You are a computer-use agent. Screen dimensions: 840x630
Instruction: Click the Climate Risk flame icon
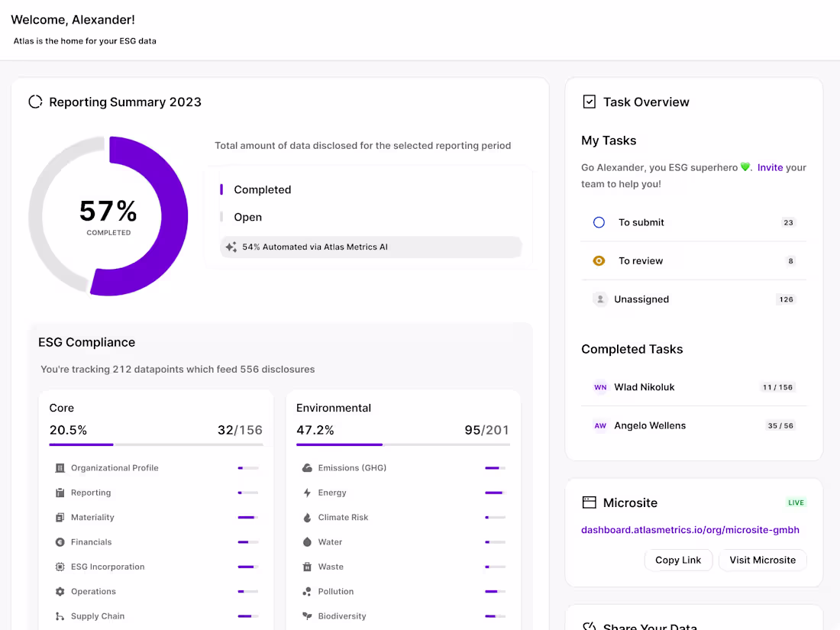(307, 518)
